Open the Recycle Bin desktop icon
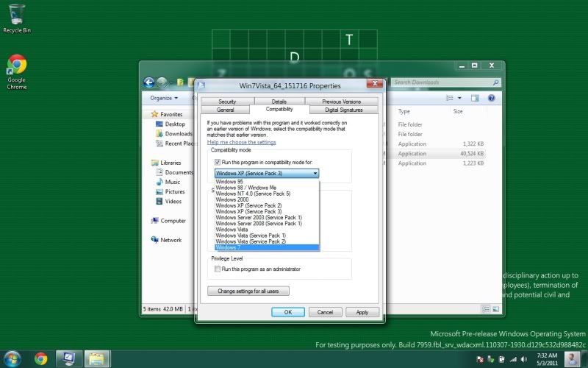Image resolution: width=588 pixels, height=368 pixels. 16,19
